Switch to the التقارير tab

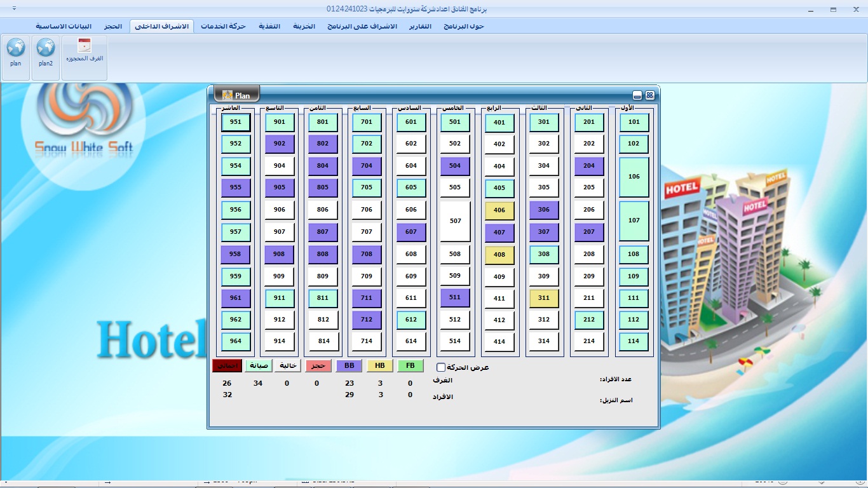(x=419, y=26)
